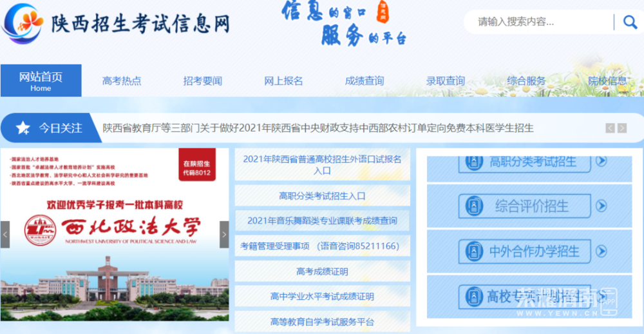The width and height of the screenshot is (644, 334).
Task: Click the arrow icon on 综合评价招生
Action: coord(601,206)
